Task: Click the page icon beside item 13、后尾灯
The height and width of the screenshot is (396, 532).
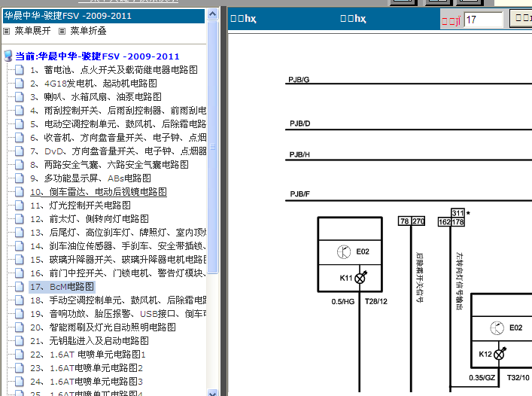Action: click(20, 233)
